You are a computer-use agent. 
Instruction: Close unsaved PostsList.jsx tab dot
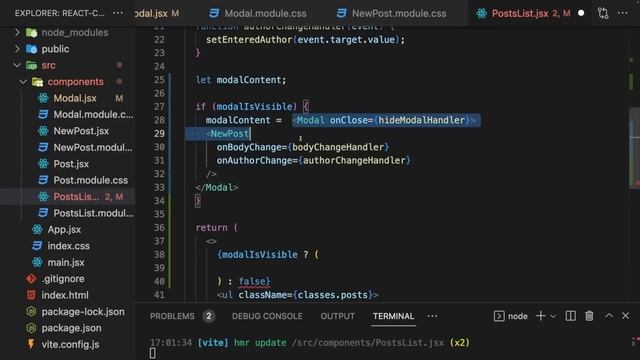tap(581, 13)
